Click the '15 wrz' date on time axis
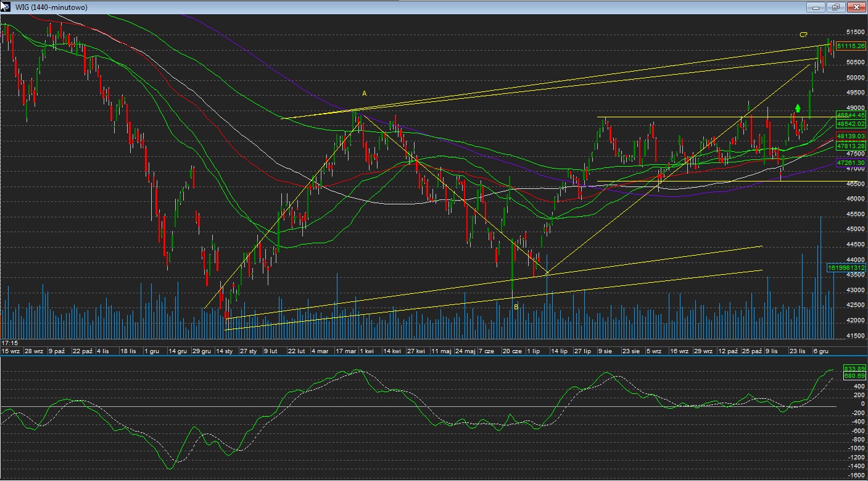The width and height of the screenshot is (868, 481). pyautogui.click(x=10, y=351)
